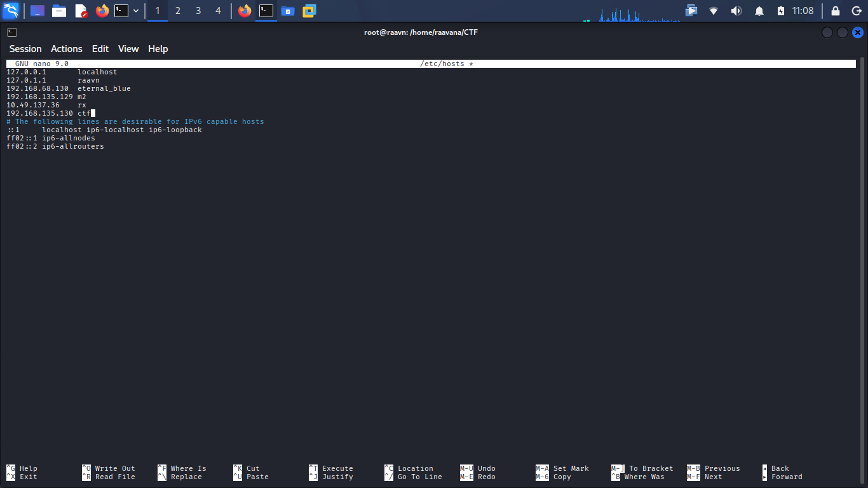The image size is (868, 488).
Task: Open the VM display tray icon
Action: click(x=691, y=11)
